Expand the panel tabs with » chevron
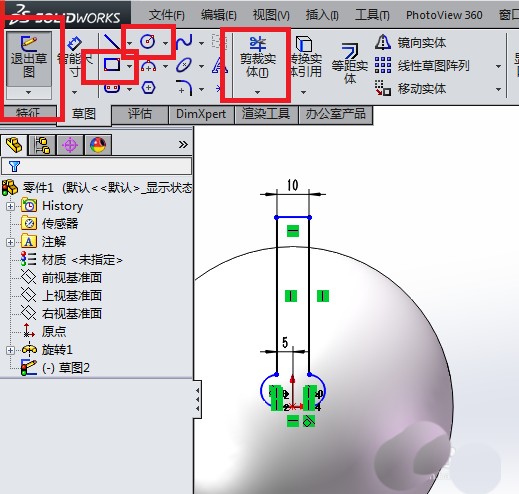Screen dimensions: 519x494 183,144
